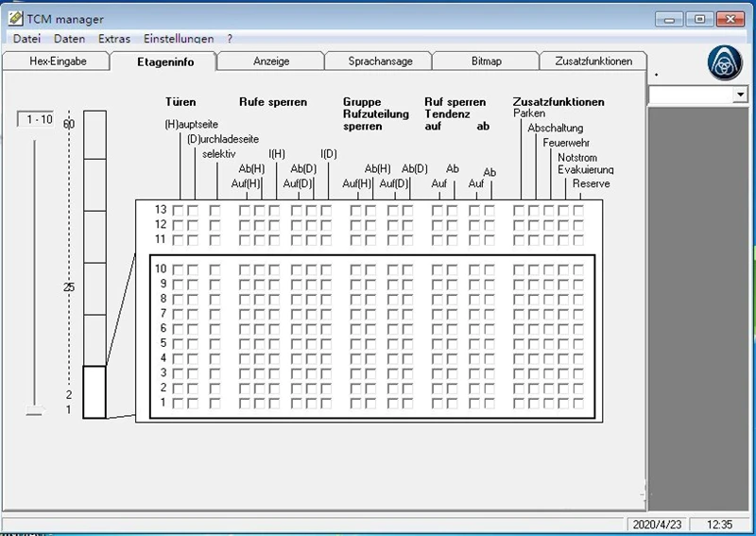The image size is (756, 536).
Task: Open the Extras menu
Action: point(114,39)
